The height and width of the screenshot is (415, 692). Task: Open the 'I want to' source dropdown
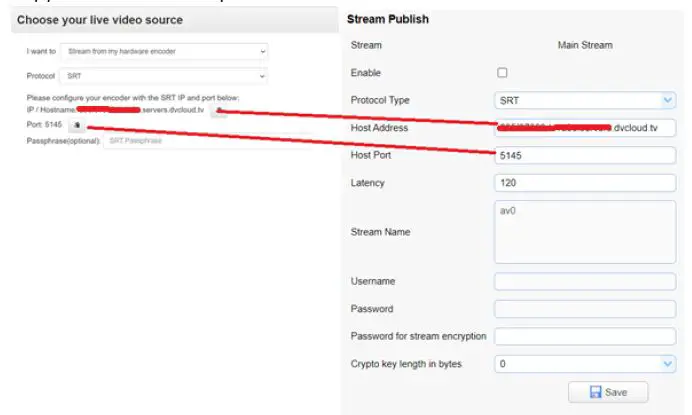click(x=164, y=50)
